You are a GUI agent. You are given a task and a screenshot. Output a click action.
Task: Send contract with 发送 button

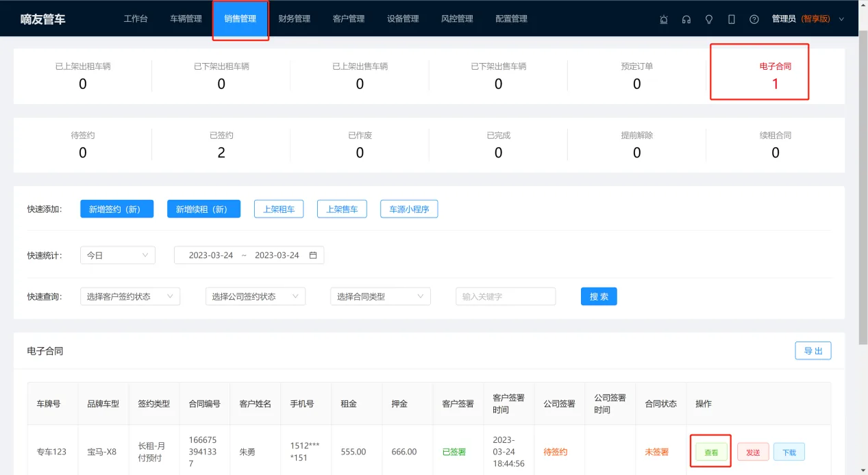pos(753,452)
